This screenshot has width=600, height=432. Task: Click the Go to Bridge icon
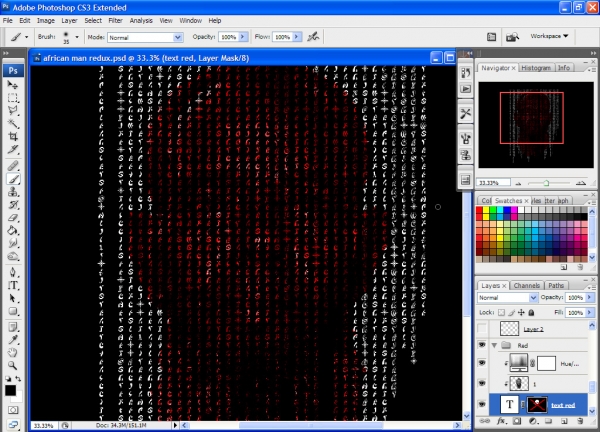pyautogui.click(x=512, y=37)
